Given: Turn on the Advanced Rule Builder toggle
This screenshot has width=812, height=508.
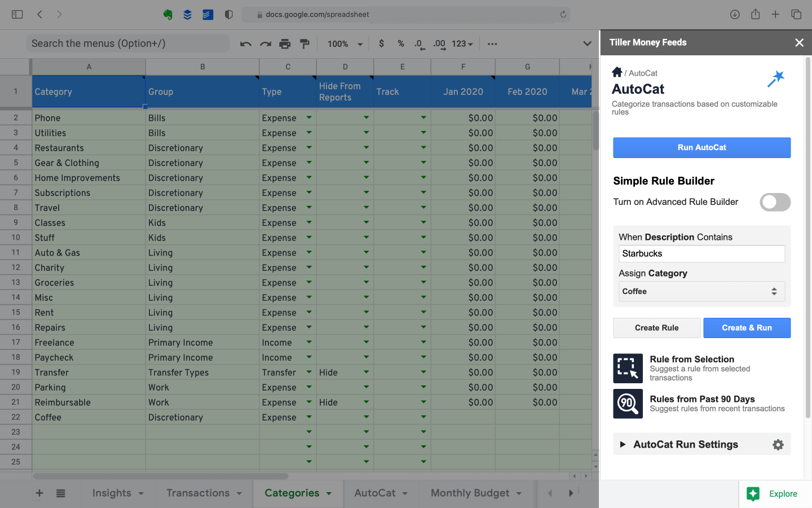Looking at the screenshot, I should [775, 202].
